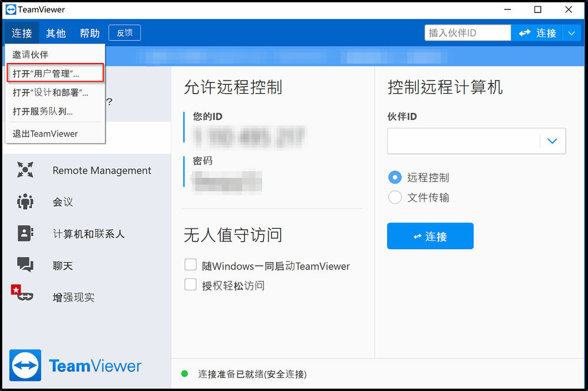Enable 随Windows一同启动TeamViewer checkbox
The image size is (588, 391).
click(190, 264)
